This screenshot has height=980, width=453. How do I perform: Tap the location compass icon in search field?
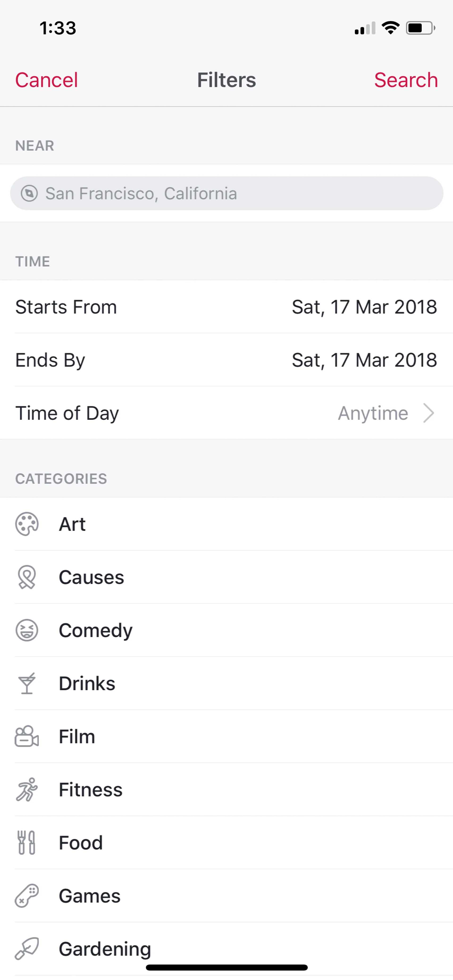click(29, 193)
